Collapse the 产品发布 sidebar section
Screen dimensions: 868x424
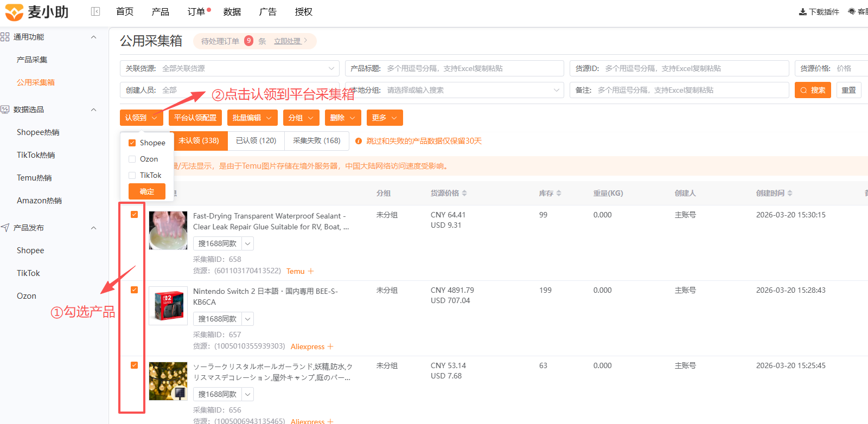pyautogui.click(x=93, y=228)
